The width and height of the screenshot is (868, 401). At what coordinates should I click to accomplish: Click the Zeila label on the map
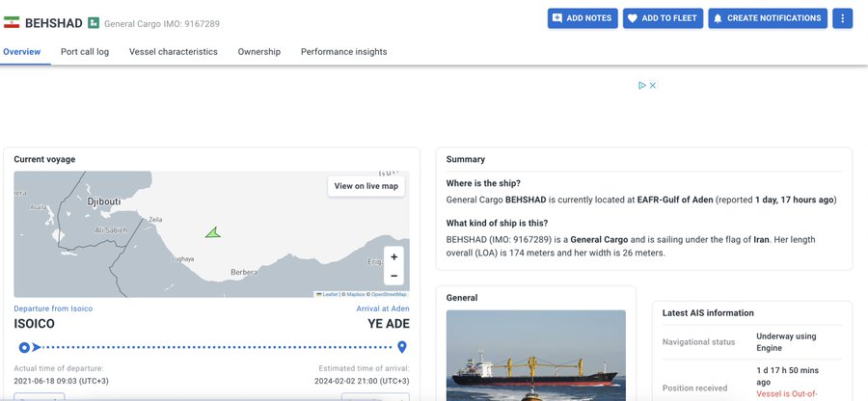click(155, 220)
